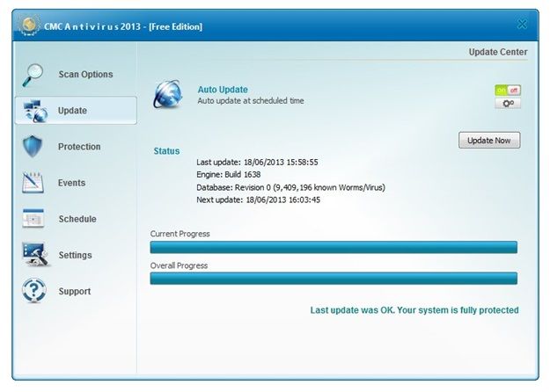Viewport: 550px width, 392px height.
Task: Click the Update Center header label
Action: click(498, 52)
